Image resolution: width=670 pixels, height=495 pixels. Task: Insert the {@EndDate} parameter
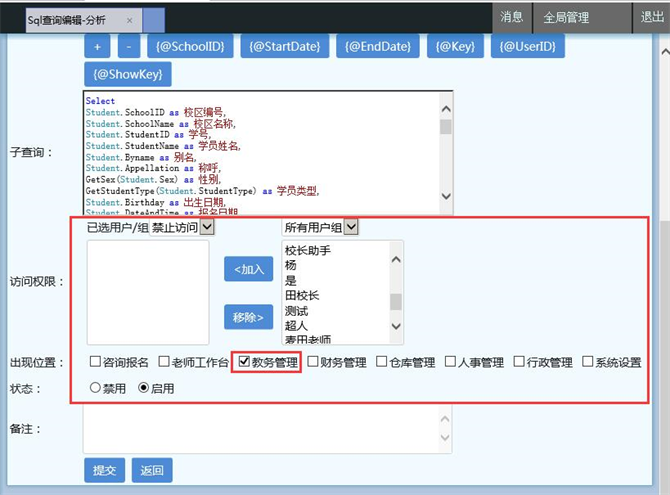[x=378, y=46]
